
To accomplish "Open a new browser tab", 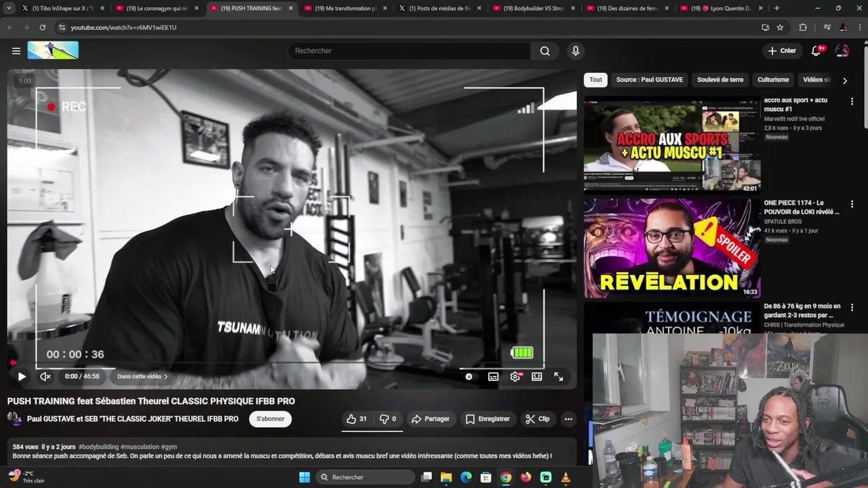I will (777, 8).
